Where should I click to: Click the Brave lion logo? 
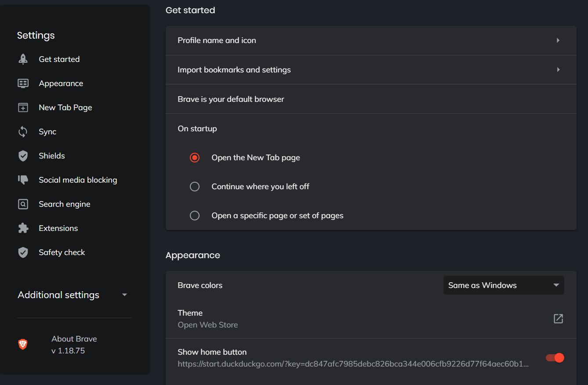(23, 345)
